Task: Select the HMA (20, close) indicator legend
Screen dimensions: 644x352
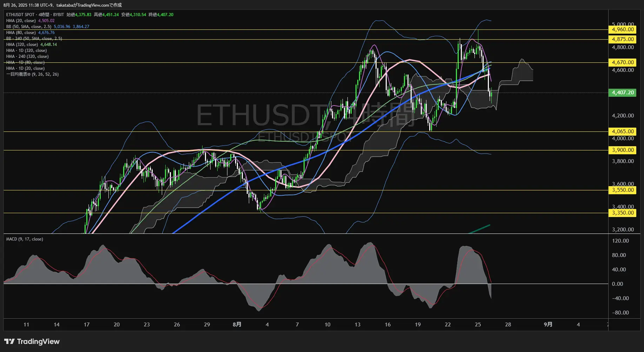Action: coord(21,21)
